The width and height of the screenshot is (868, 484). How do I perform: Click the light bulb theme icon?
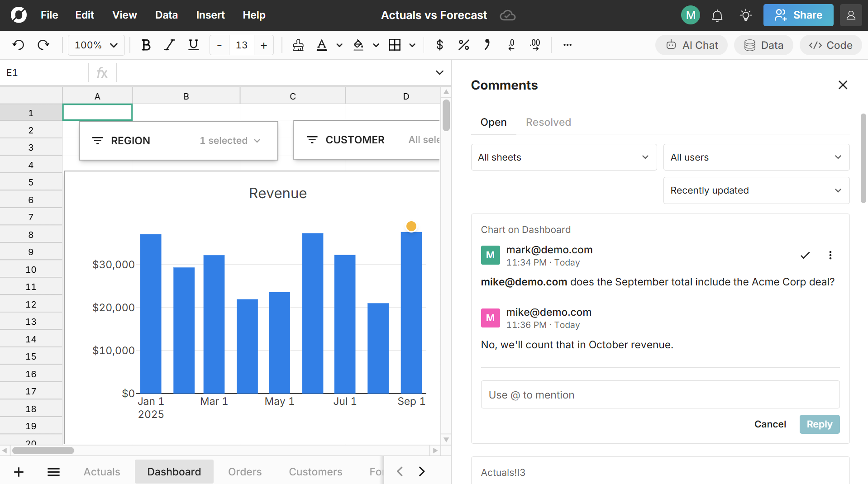tap(745, 15)
